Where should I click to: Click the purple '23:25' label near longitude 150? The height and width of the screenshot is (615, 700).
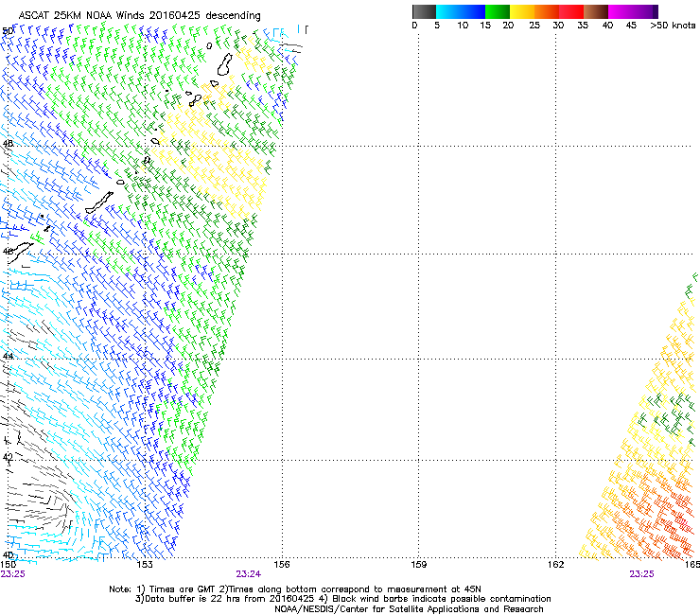point(12,574)
